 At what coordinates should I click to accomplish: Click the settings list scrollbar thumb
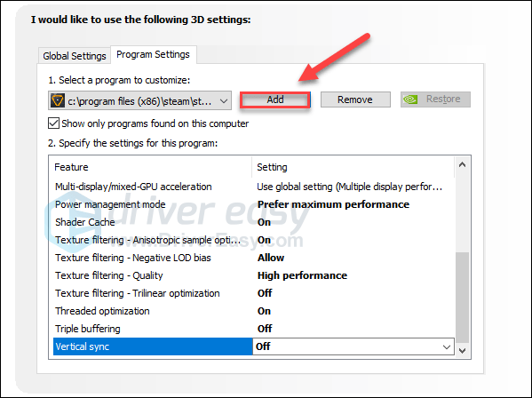pos(462,298)
